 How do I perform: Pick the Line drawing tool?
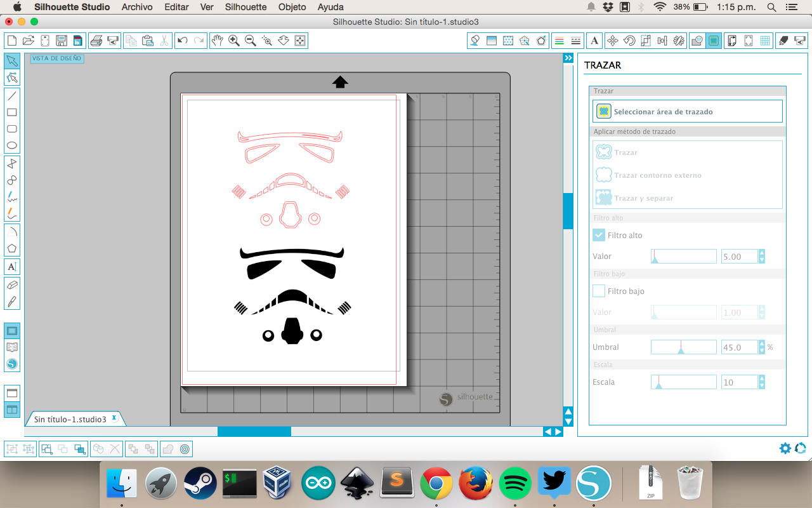point(12,96)
